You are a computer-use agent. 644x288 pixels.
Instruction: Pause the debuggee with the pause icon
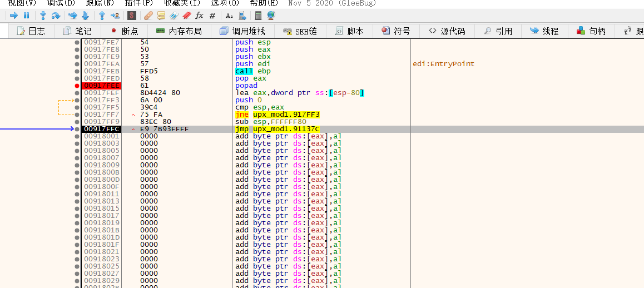pos(26,16)
